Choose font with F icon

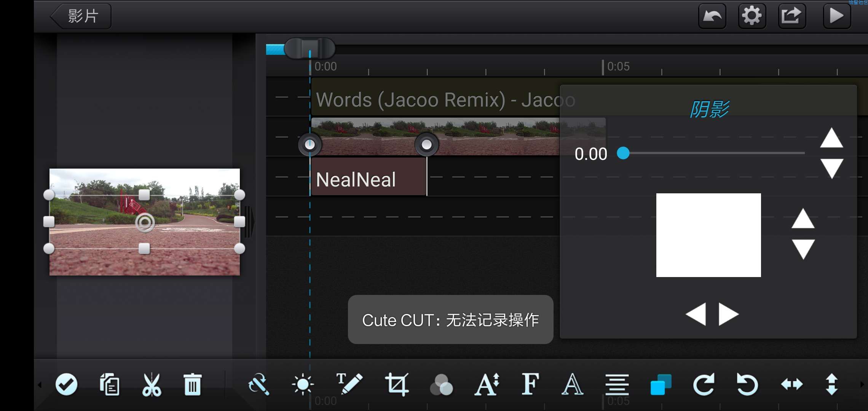click(x=530, y=384)
